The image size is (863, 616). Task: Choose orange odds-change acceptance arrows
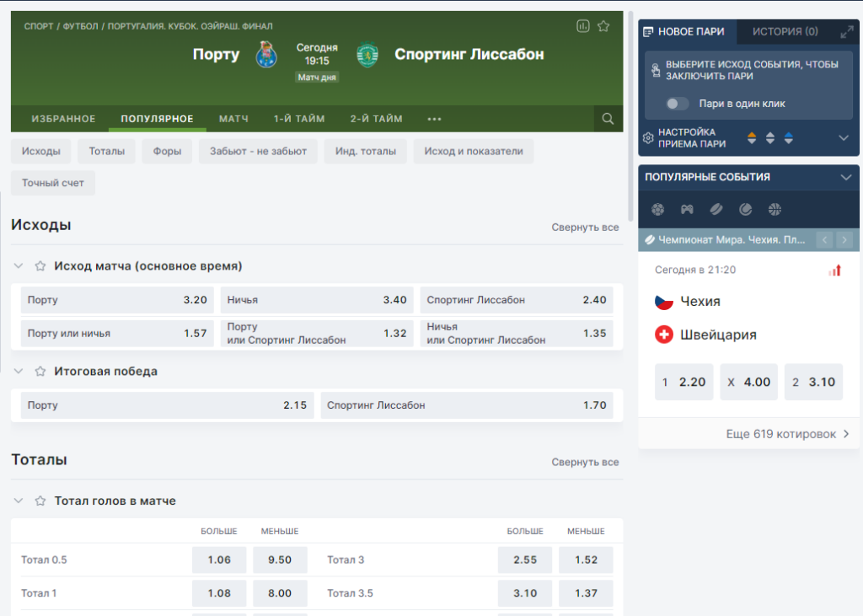752,138
